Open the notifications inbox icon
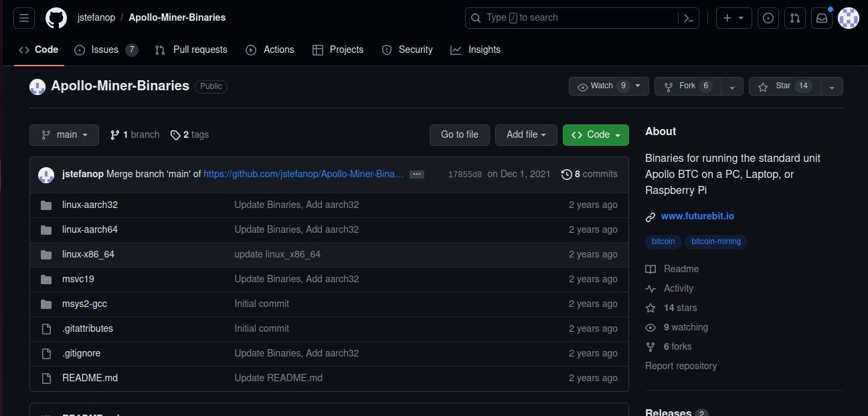 (x=821, y=18)
